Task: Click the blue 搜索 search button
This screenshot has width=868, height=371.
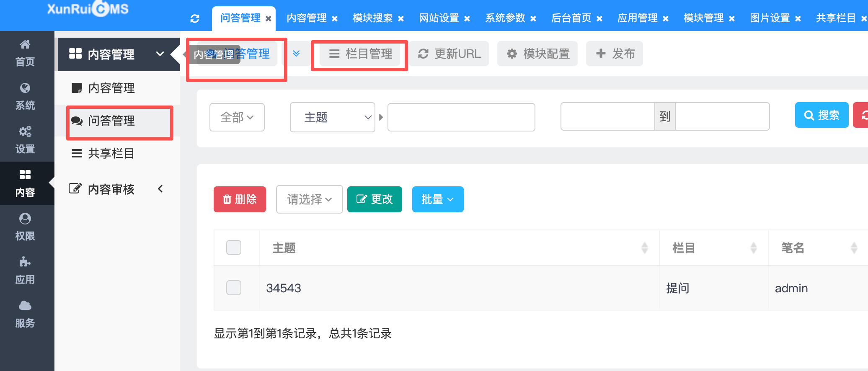Action: (x=821, y=115)
